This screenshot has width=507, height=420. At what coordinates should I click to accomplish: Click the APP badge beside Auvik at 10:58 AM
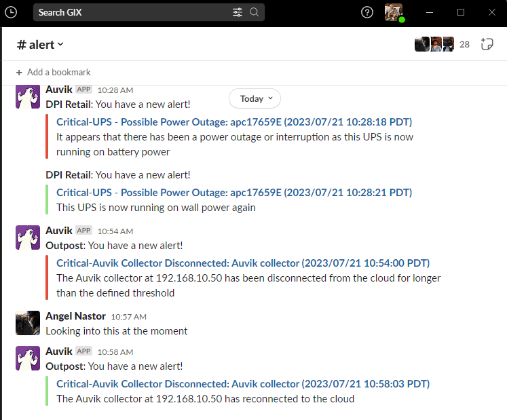[x=83, y=351]
